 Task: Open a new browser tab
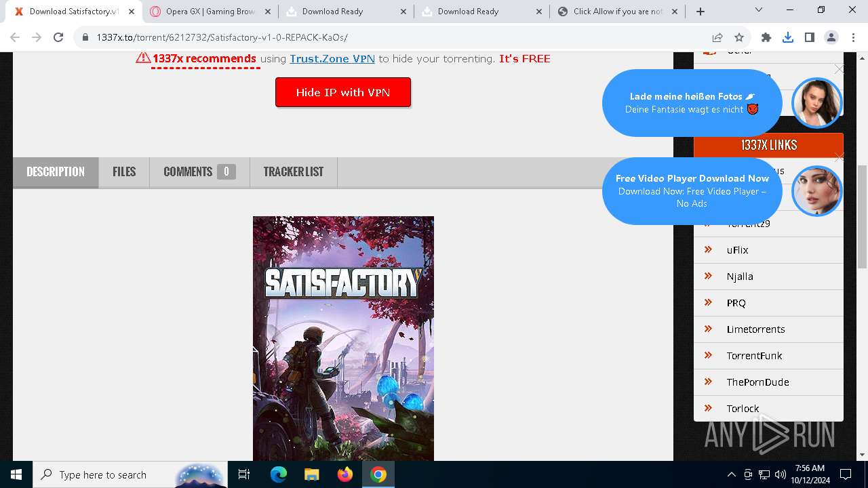coord(701,12)
